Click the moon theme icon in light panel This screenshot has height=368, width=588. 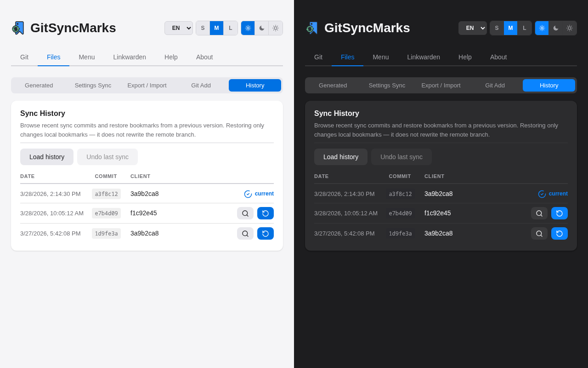point(262,28)
